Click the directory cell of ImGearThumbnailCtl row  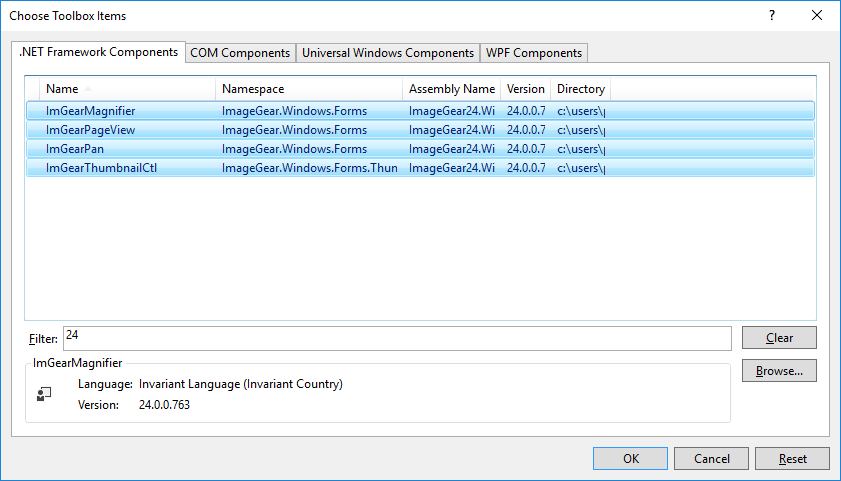pos(581,168)
